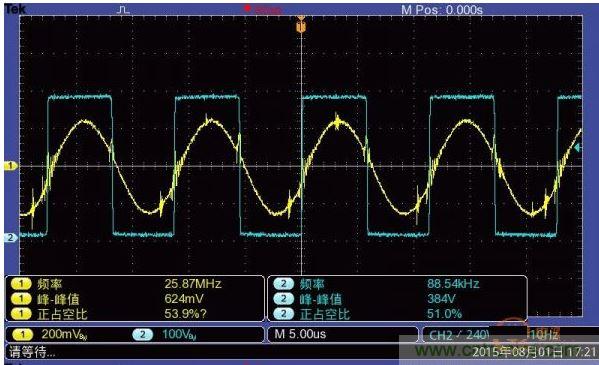Click the M 5.00us timebase readout
The height and width of the screenshot is (365, 599).
click(300, 334)
